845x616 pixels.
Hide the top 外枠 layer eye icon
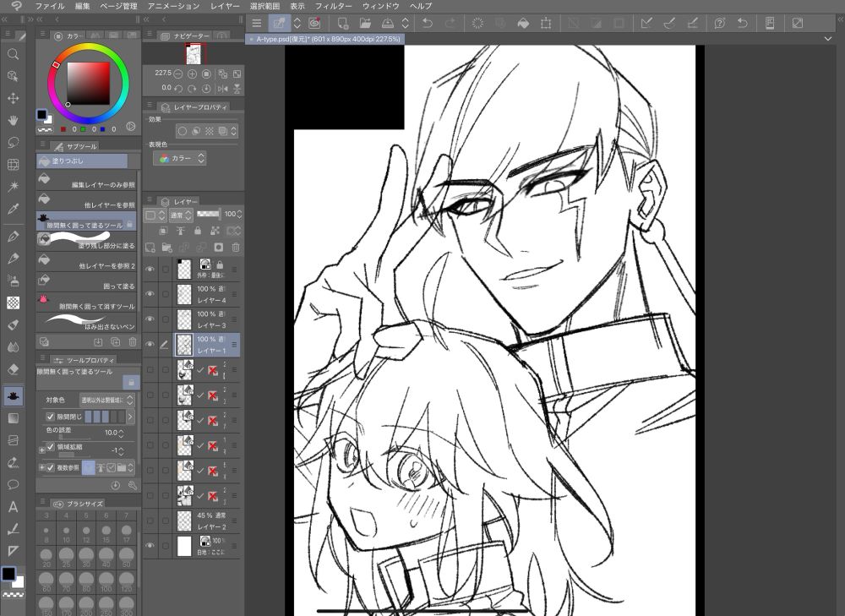pos(150,269)
